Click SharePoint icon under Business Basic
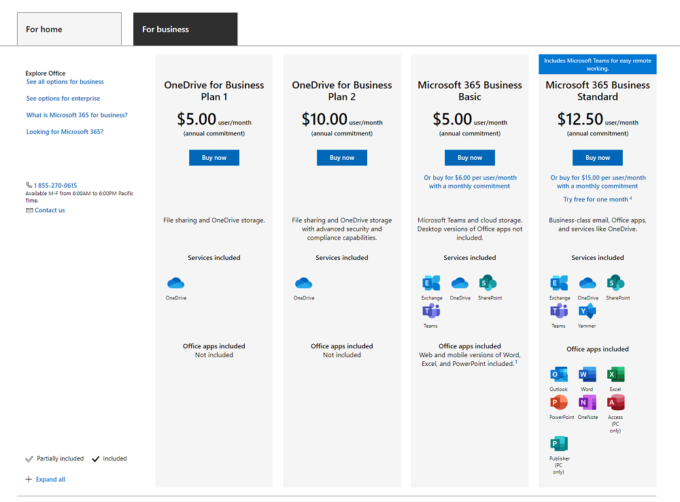 click(x=488, y=283)
